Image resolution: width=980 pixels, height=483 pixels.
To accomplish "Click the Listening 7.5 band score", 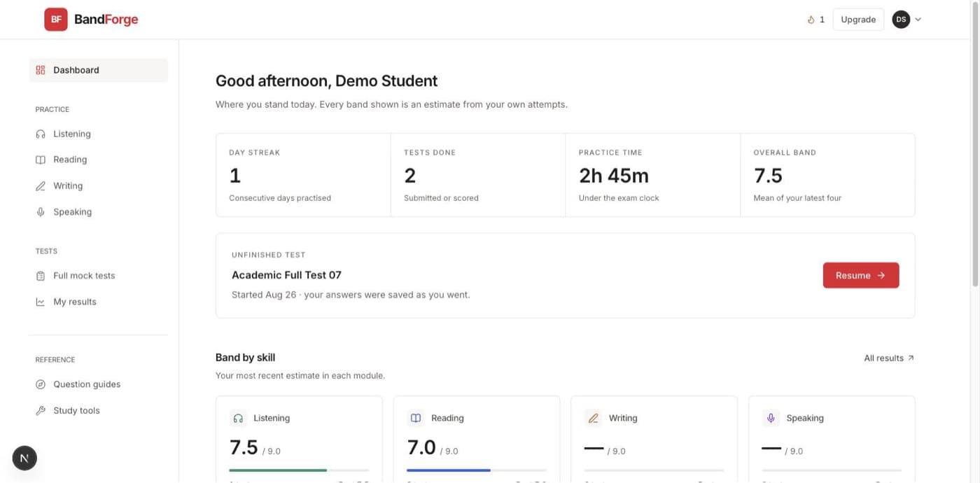I will [244, 447].
